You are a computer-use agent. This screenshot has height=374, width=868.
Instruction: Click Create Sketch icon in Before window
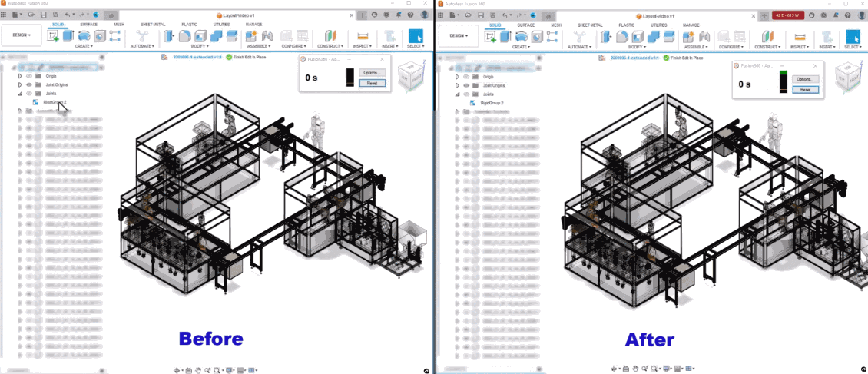point(54,35)
